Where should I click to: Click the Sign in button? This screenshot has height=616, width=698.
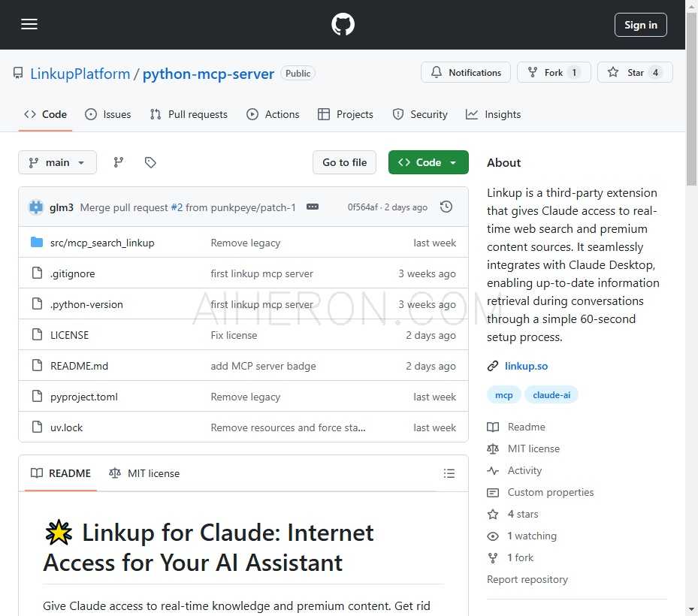(x=640, y=25)
